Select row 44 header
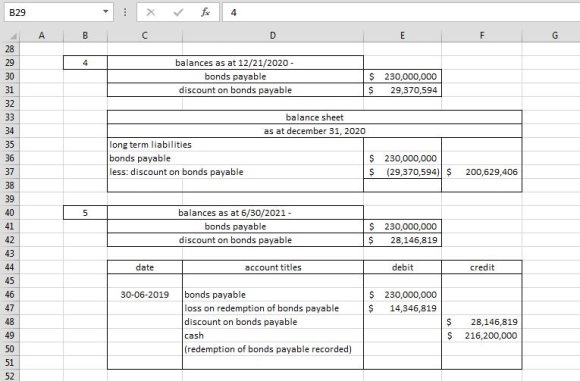580x381 pixels. pyautogui.click(x=10, y=267)
